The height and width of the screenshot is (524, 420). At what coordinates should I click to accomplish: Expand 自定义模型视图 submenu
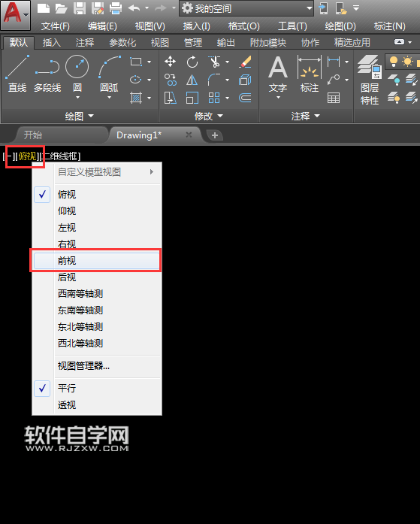97,172
